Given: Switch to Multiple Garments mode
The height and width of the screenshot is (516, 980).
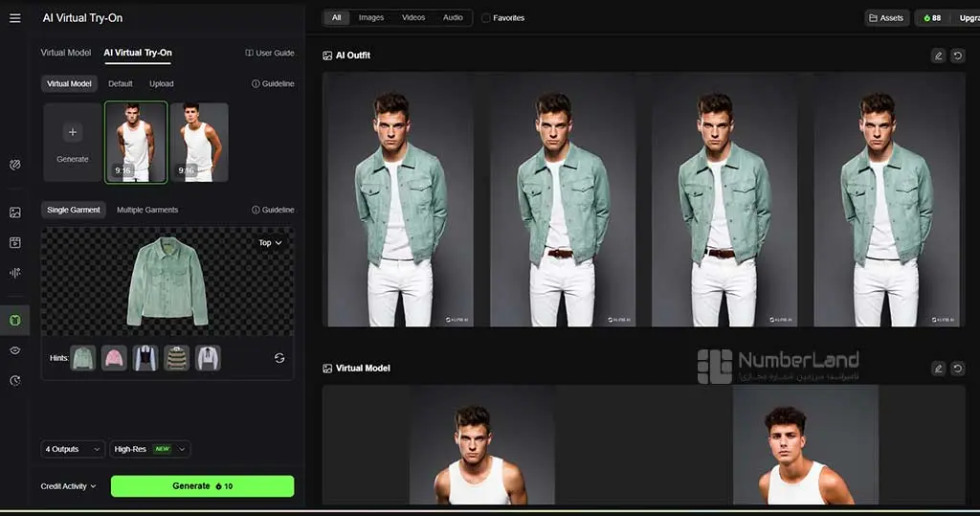Looking at the screenshot, I should click(147, 211).
